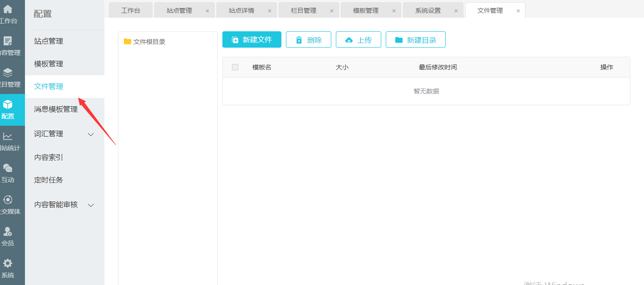This screenshot has width=644, height=285.
Task: Open 内容管理 via its sidebar icon
Action: pyautogui.click(x=8, y=41)
